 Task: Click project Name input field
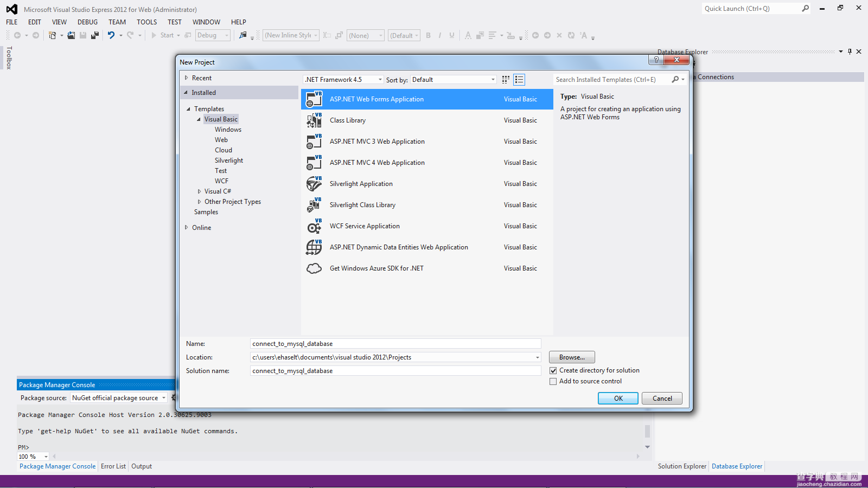396,344
